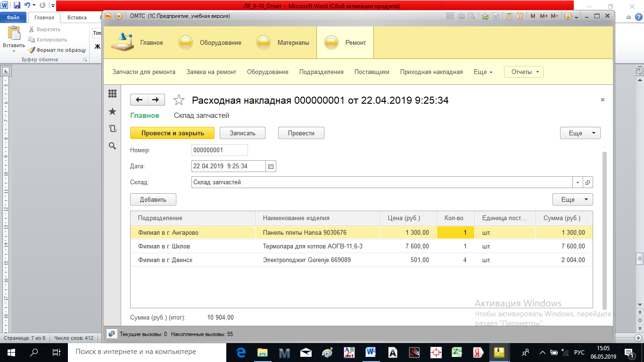Open the yellow info icon in 1C toolbar
Image resolution: width=644 pixels, height=362 pixels.
(x=568, y=16)
